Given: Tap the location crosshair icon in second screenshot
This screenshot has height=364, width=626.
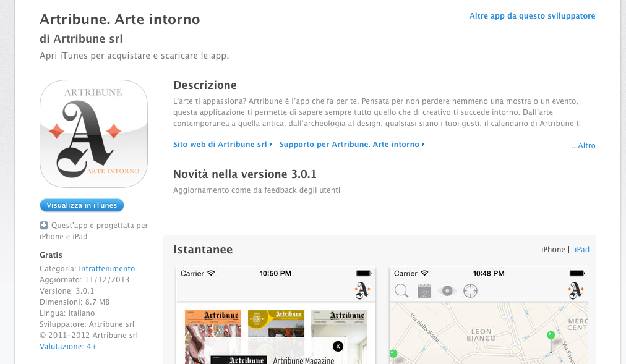Looking at the screenshot, I should pyautogui.click(x=470, y=290).
